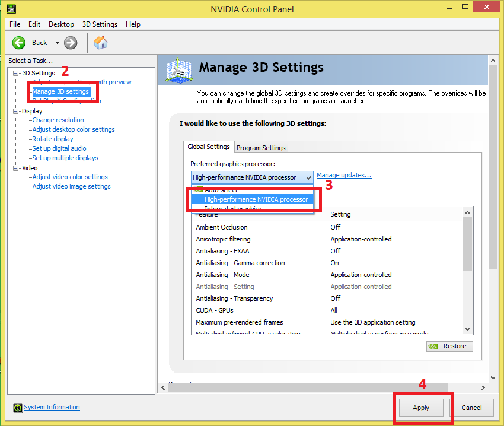504x426 pixels.
Task: Click the Restore button
Action: [x=449, y=346]
